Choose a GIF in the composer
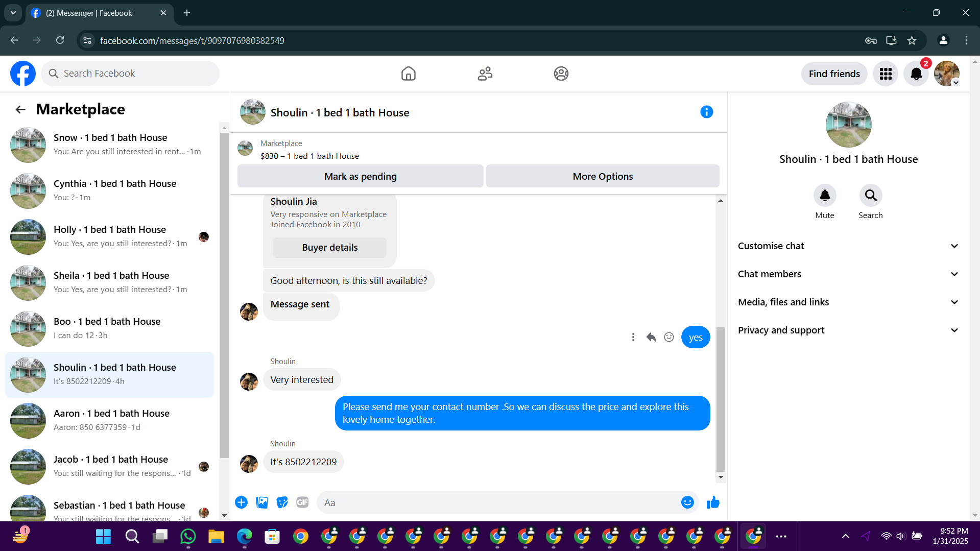980x551 pixels. [x=302, y=502]
